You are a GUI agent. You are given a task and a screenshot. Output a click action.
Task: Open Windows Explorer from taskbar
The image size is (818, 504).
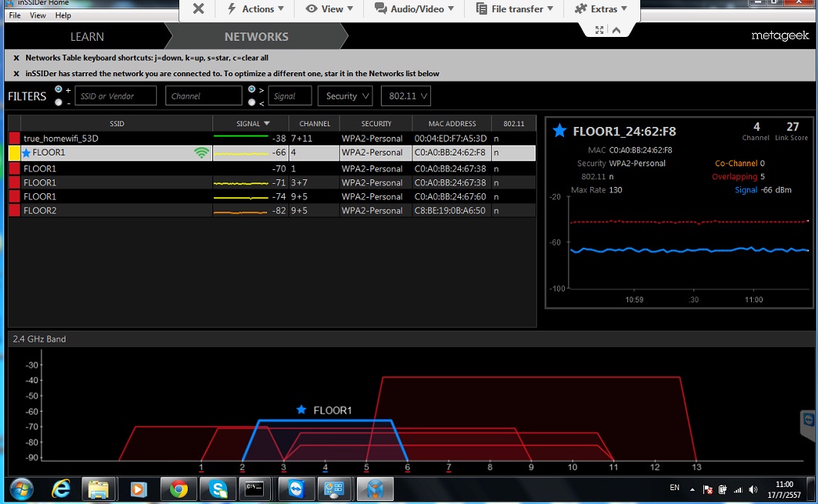pos(98,489)
